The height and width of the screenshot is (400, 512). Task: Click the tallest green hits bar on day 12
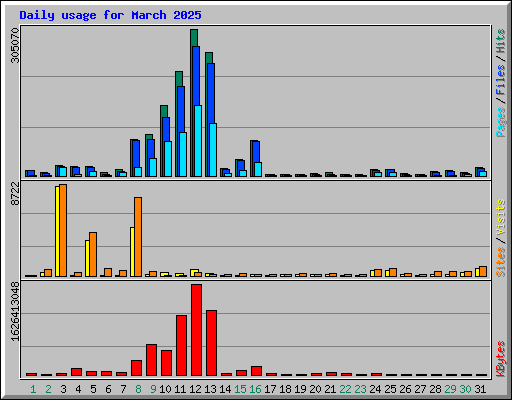tap(194, 38)
